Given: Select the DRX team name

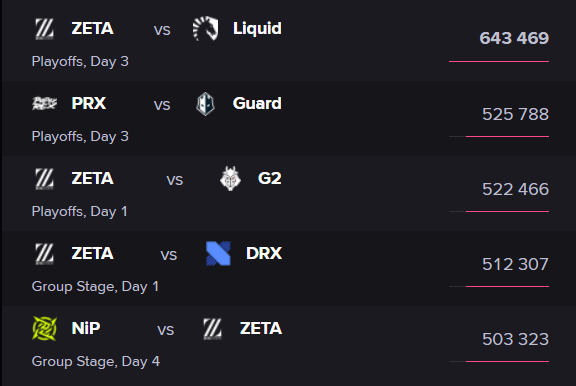Looking at the screenshot, I should 264,253.
